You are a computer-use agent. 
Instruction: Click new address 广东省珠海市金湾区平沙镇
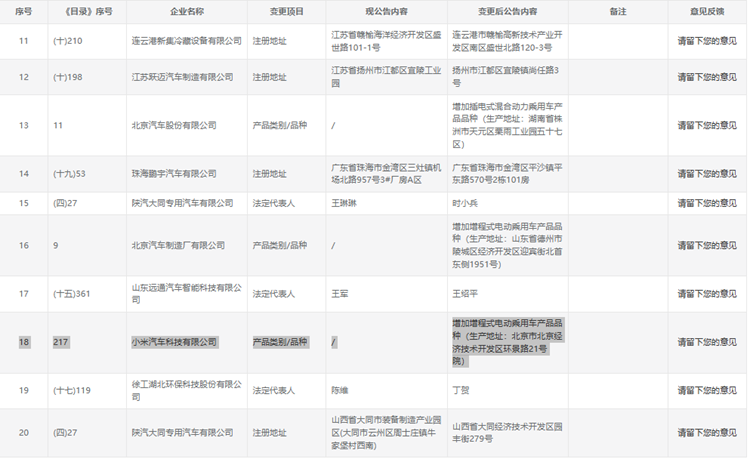coord(507,174)
